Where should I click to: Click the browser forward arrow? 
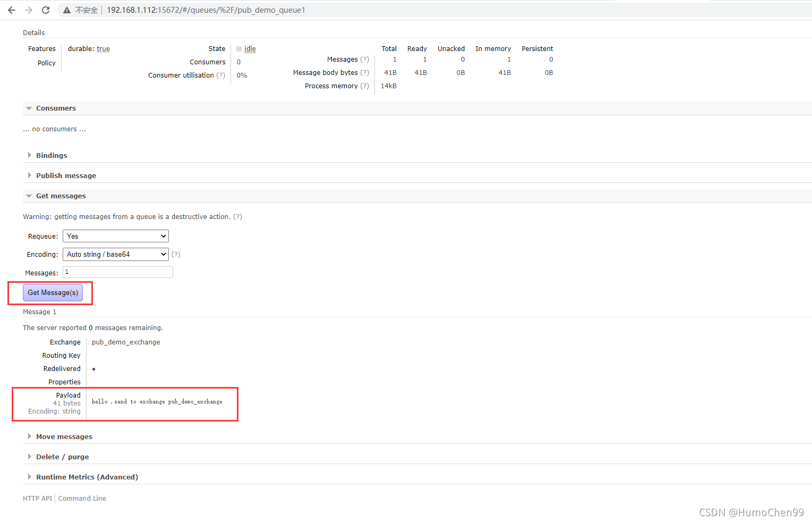[29, 10]
